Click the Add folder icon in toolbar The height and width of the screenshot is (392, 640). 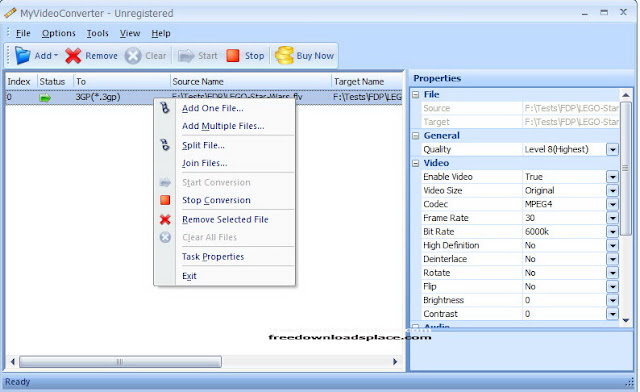click(22, 56)
